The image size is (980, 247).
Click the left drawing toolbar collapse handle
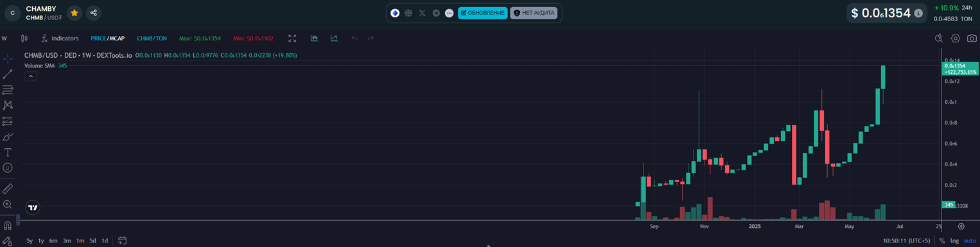(18, 219)
